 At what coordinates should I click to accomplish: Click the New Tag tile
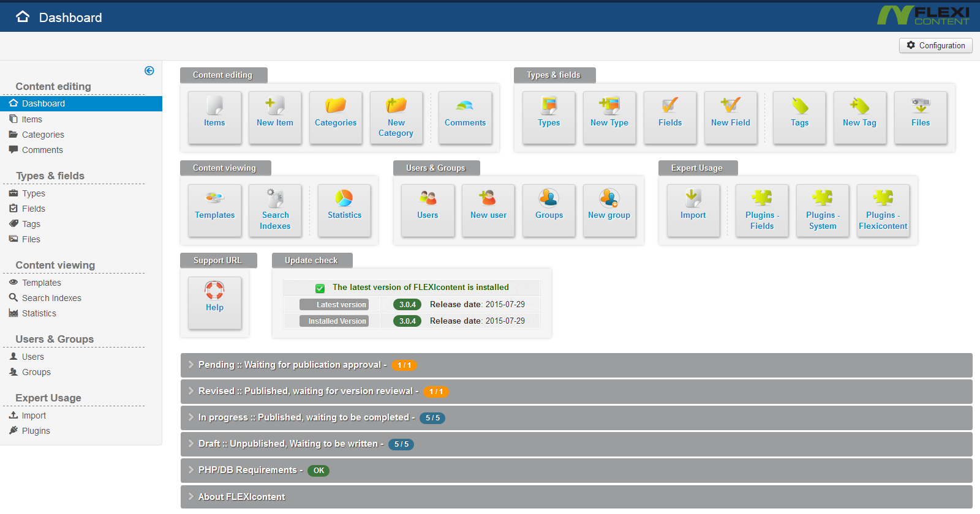click(x=860, y=117)
